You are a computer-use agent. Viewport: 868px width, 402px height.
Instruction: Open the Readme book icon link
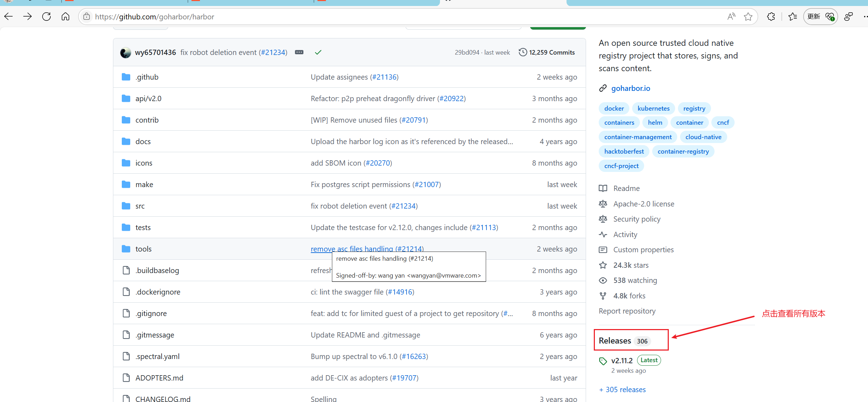619,188
